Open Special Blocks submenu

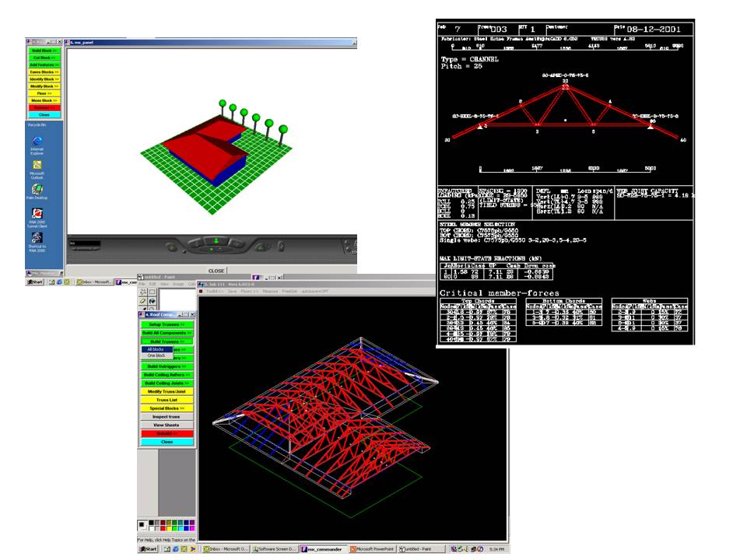point(167,408)
